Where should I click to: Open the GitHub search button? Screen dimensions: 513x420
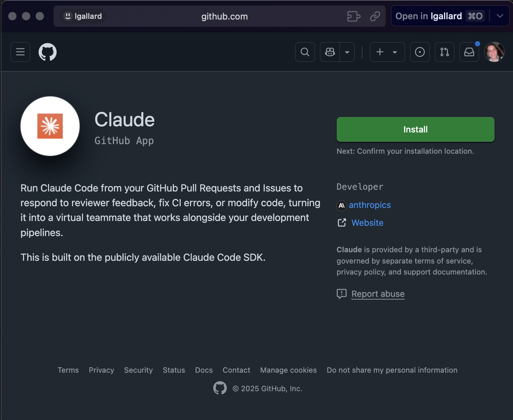[x=305, y=52]
